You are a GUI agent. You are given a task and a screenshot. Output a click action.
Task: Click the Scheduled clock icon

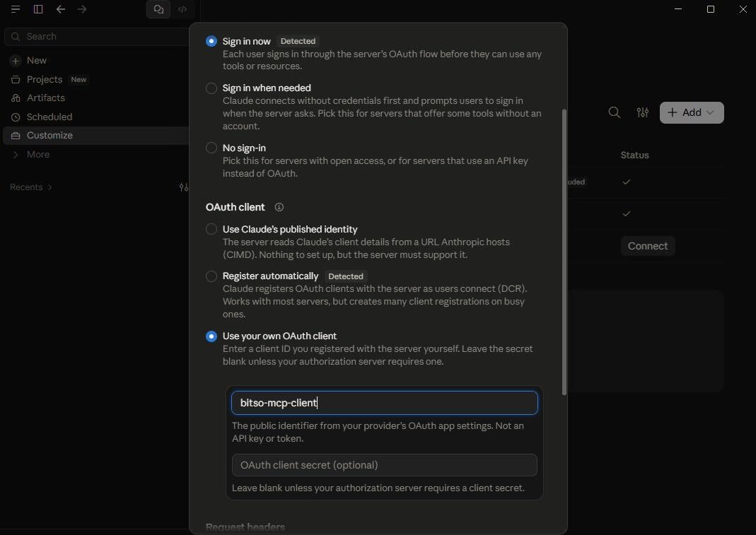click(x=16, y=117)
